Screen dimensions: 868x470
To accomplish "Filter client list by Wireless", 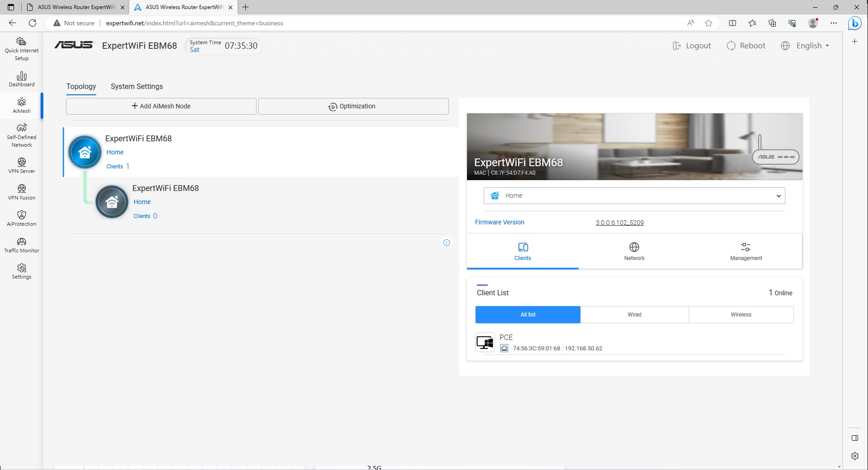I will pos(741,315).
